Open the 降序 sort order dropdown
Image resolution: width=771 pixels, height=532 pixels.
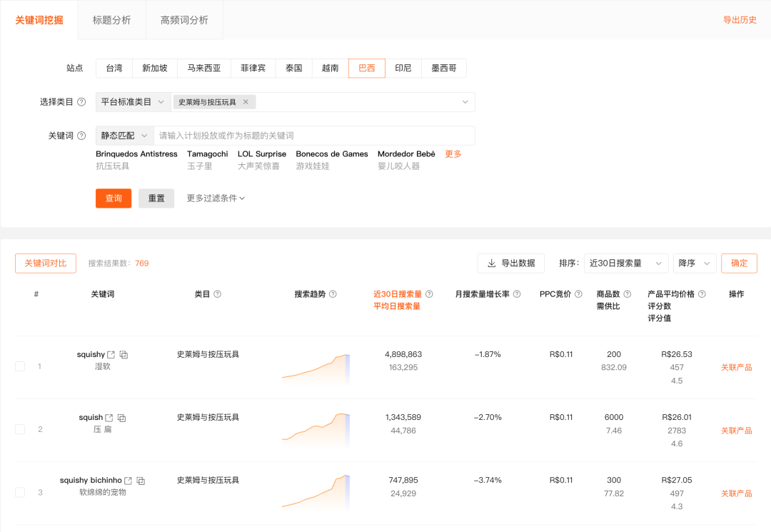tap(695, 263)
